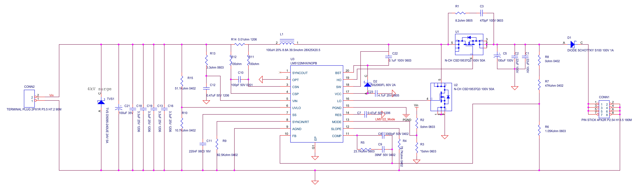The image size is (644, 190).
Task: Select the 'PIN STICK 4PX2R P2.54' part label
Action: pos(606,120)
